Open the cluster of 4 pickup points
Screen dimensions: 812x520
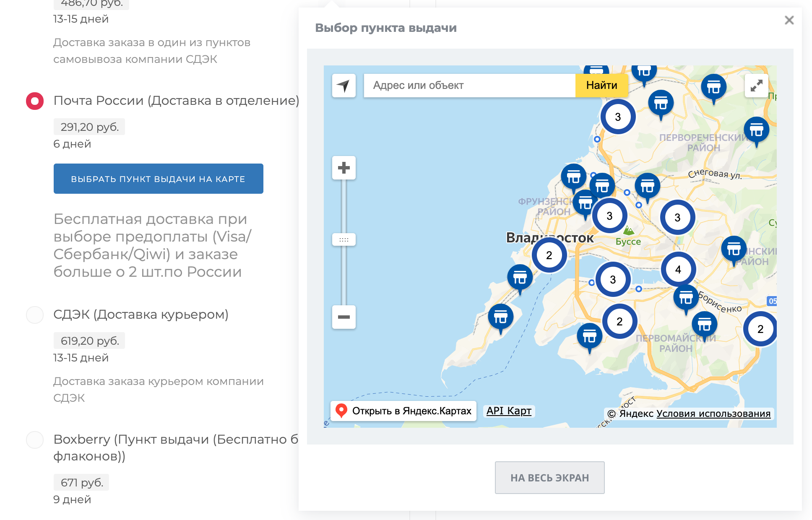(678, 270)
